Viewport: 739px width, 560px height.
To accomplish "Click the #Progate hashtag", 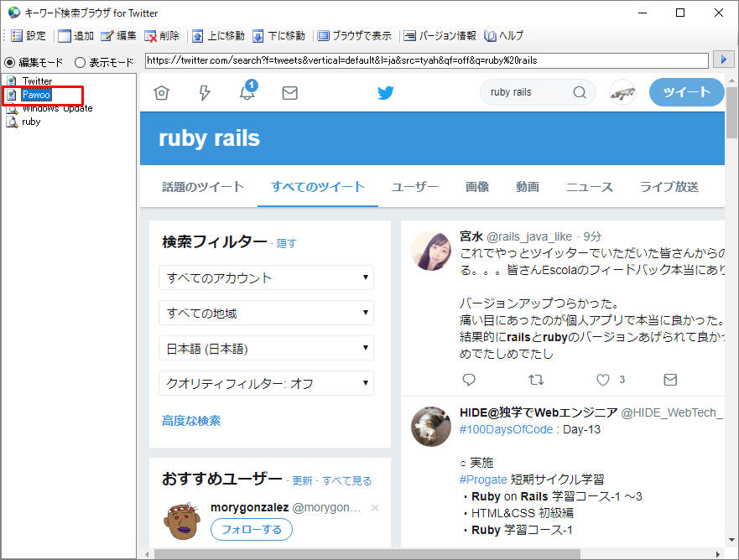I will tap(483, 480).
